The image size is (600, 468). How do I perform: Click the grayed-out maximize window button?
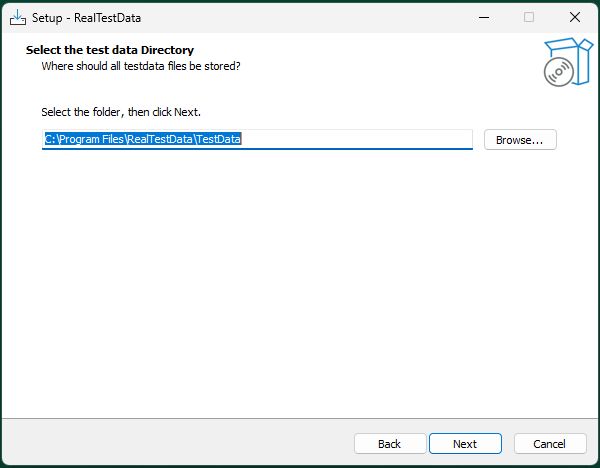529,17
